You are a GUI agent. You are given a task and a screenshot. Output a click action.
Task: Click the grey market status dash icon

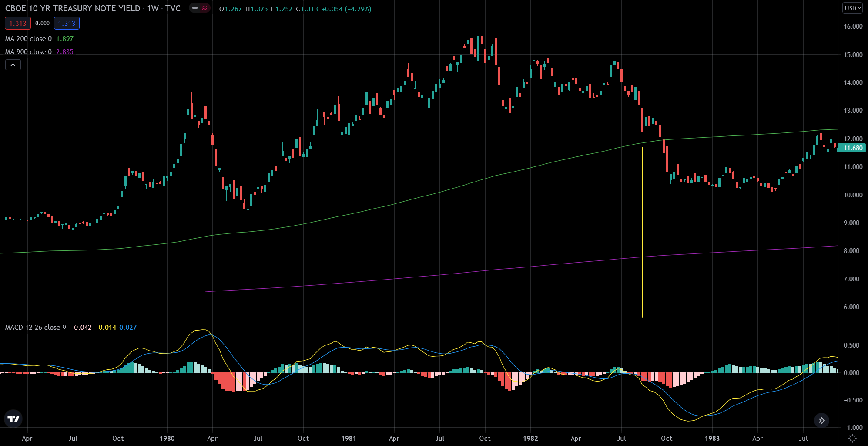click(195, 8)
